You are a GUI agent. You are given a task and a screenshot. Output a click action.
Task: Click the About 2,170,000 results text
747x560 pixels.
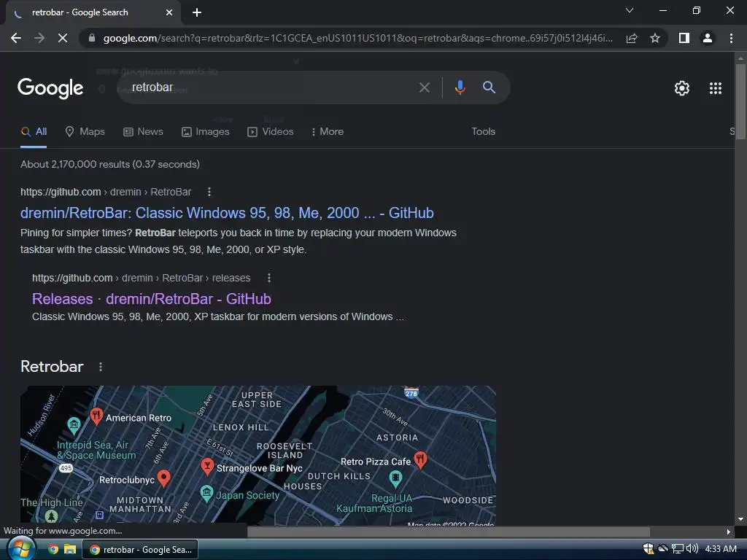[x=110, y=164]
